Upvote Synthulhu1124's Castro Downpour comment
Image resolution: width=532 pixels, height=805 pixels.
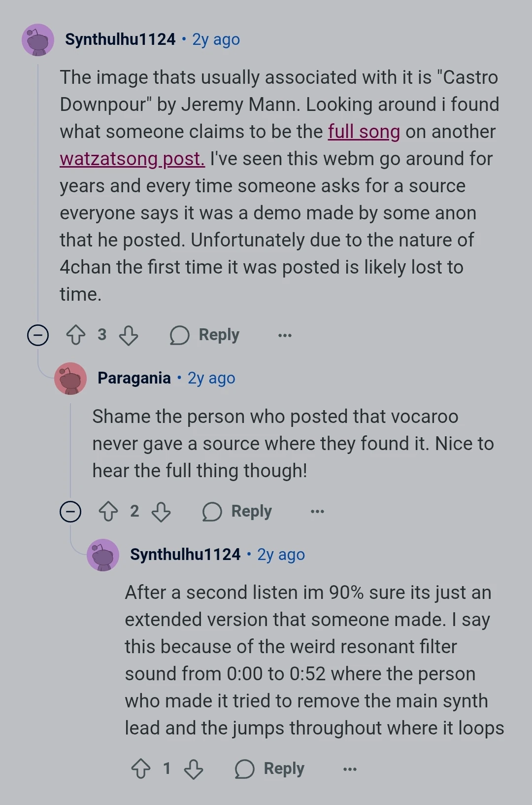76,335
